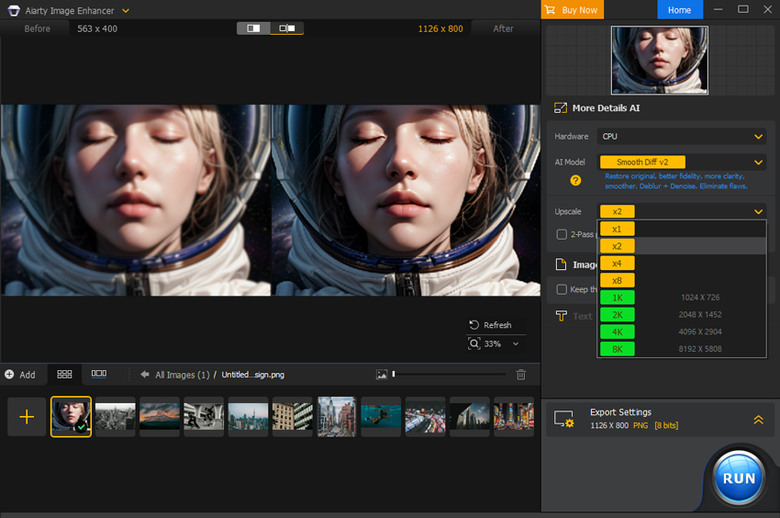Refresh the preview

coord(490,325)
